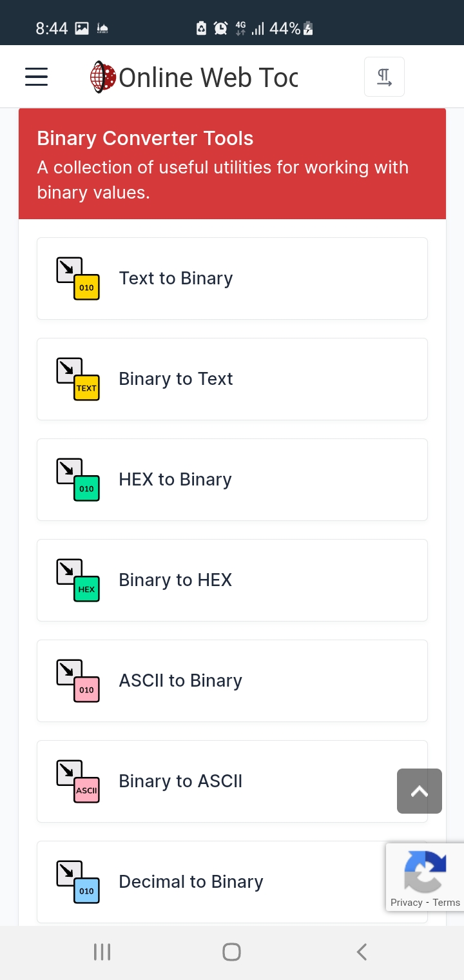Screen dimensions: 464x980
Task: Click the Binary to ASCII icon
Action: pyautogui.click(x=78, y=781)
